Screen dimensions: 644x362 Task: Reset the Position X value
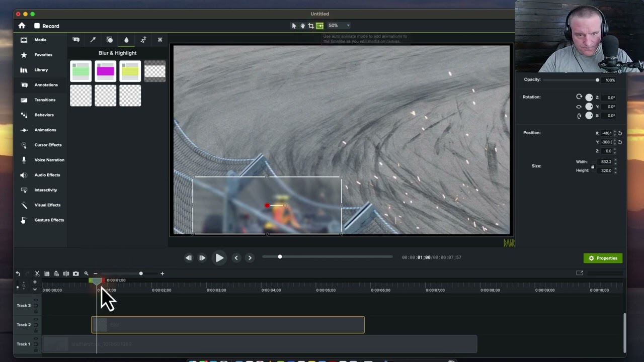click(620, 133)
